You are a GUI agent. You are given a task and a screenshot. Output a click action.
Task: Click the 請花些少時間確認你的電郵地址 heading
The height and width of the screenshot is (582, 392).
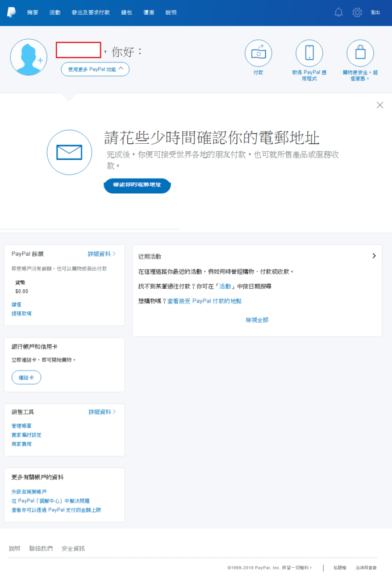tap(212, 138)
